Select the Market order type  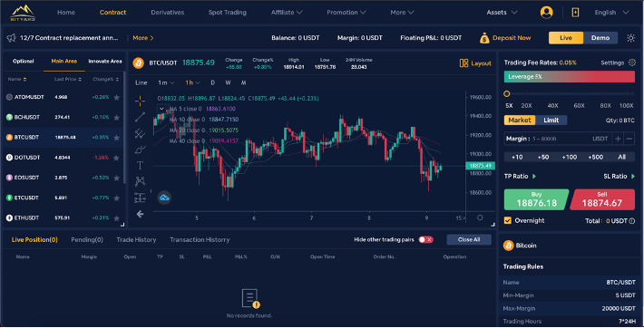[x=520, y=120]
